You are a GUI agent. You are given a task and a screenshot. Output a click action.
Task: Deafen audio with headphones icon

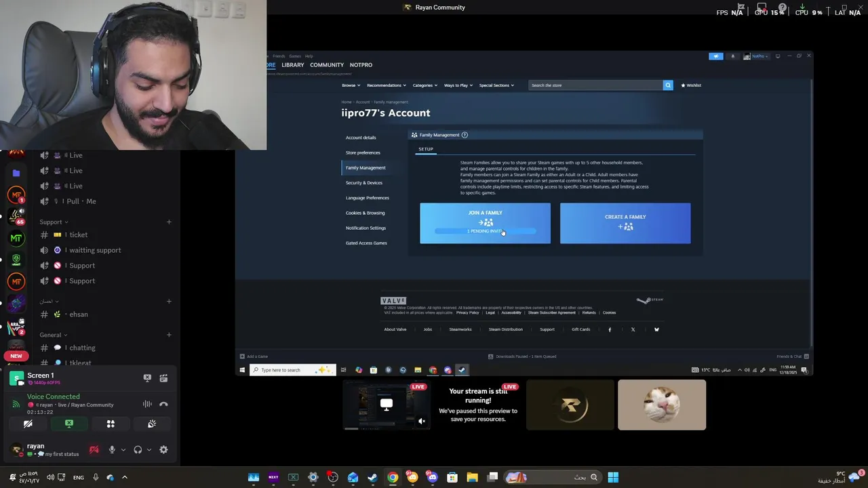coord(138,449)
